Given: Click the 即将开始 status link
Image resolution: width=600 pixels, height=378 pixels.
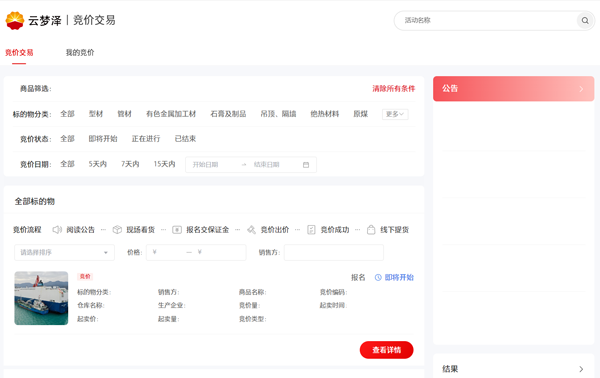Looking at the screenshot, I should [399, 277].
